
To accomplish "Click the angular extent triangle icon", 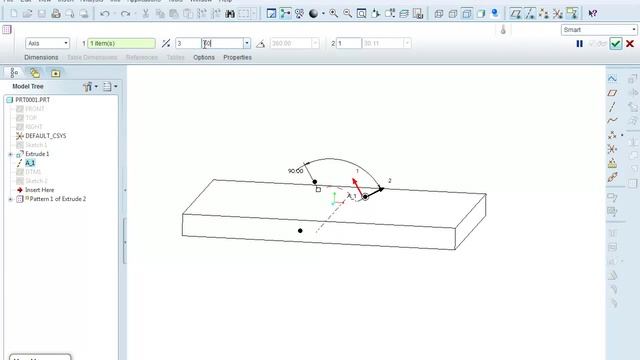I will 260,43.
